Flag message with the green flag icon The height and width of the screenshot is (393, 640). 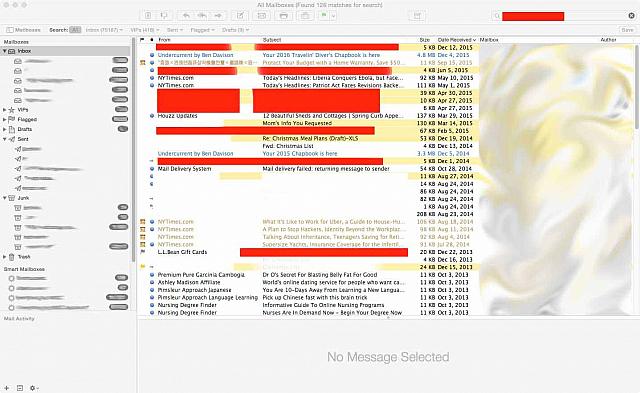pos(324,16)
